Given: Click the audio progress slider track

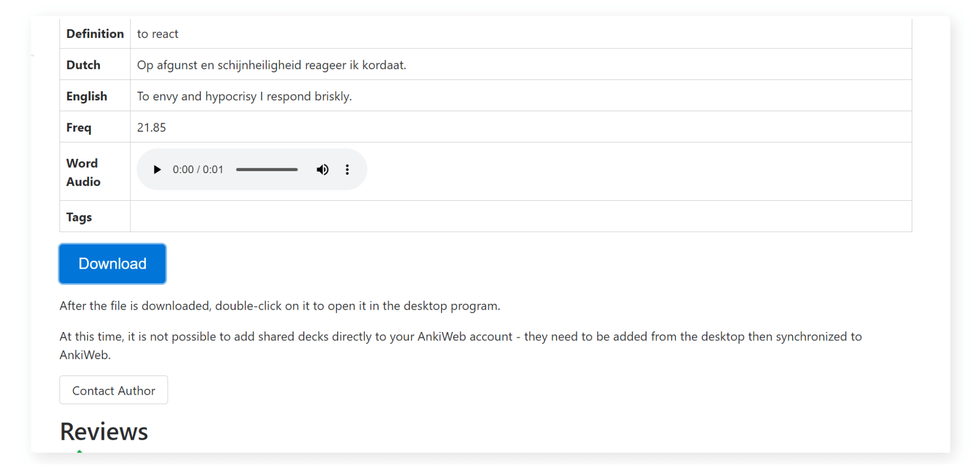Looking at the screenshot, I should tap(267, 170).
